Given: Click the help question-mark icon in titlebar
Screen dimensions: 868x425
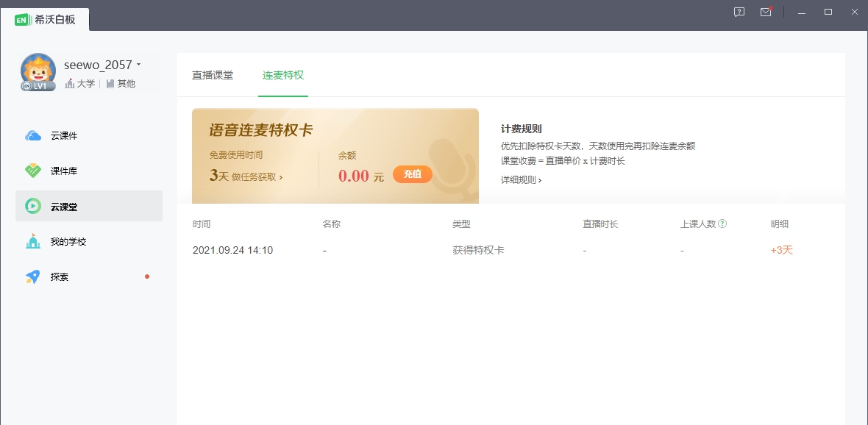Looking at the screenshot, I should (x=738, y=12).
